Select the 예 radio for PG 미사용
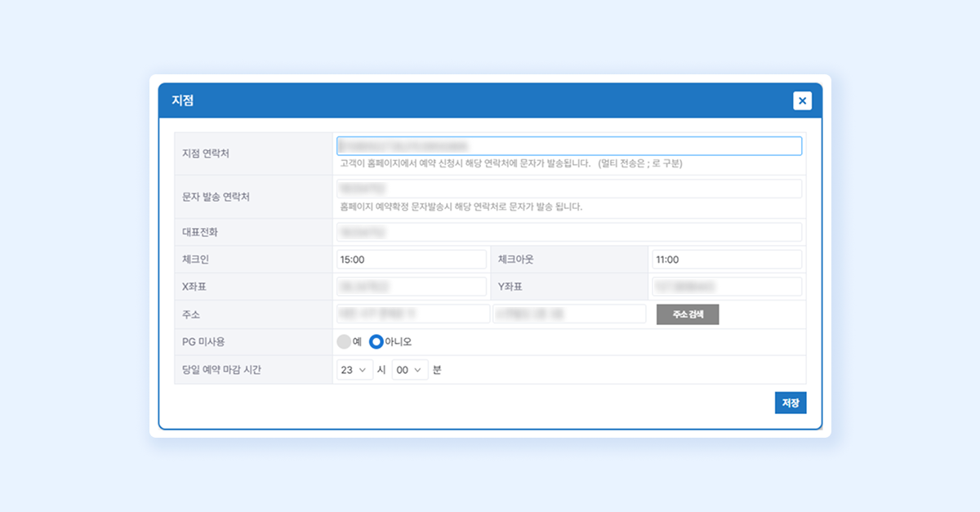The width and height of the screenshot is (980, 512). tap(344, 341)
